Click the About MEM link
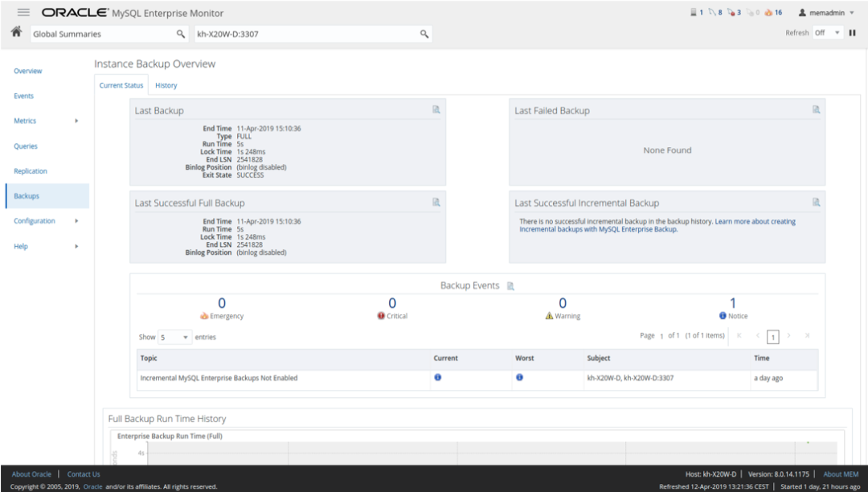 [841, 474]
